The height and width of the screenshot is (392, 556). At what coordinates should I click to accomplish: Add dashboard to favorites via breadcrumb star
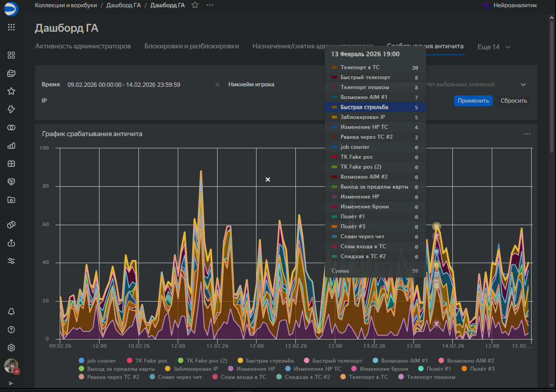(195, 5)
